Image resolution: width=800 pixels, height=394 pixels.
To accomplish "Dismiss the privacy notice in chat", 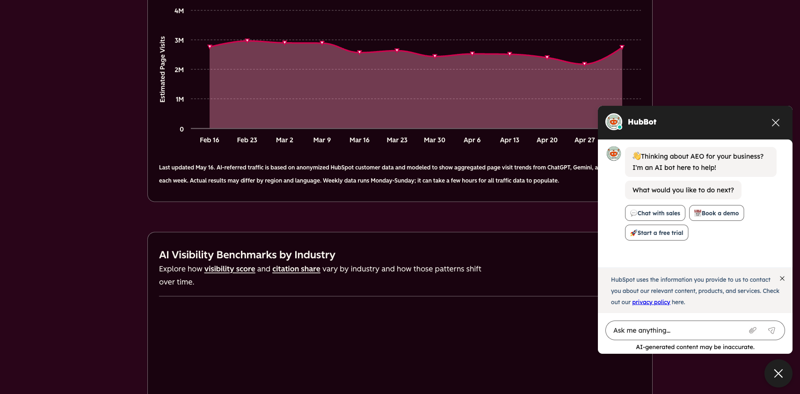I will pyautogui.click(x=782, y=279).
